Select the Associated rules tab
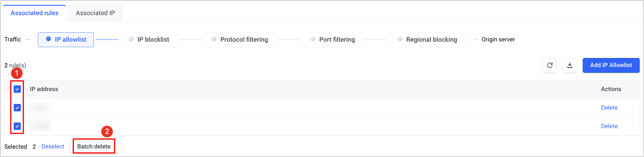The height and width of the screenshot is (157, 644). pyautogui.click(x=35, y=13)
